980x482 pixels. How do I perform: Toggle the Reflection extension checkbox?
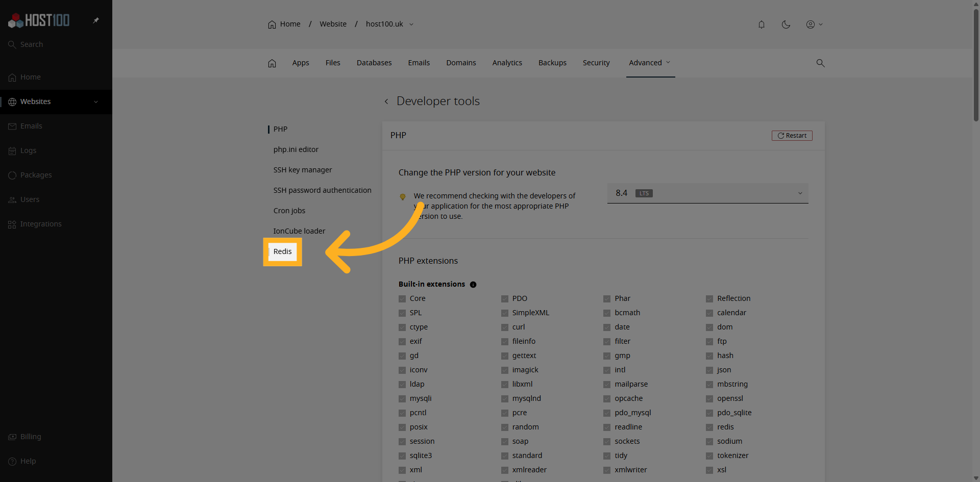click(x=709, y=299)
